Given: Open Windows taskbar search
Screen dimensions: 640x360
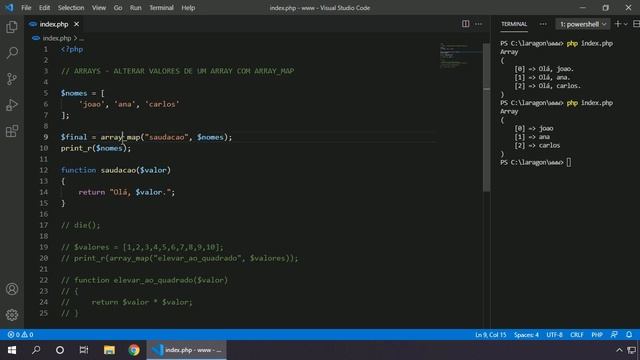Looking at the screenshot, I should click(x=36, y=350).
